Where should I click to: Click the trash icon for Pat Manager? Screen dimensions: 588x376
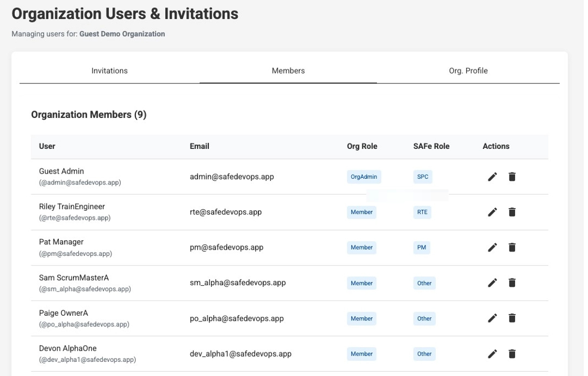(x=512, y=247)
